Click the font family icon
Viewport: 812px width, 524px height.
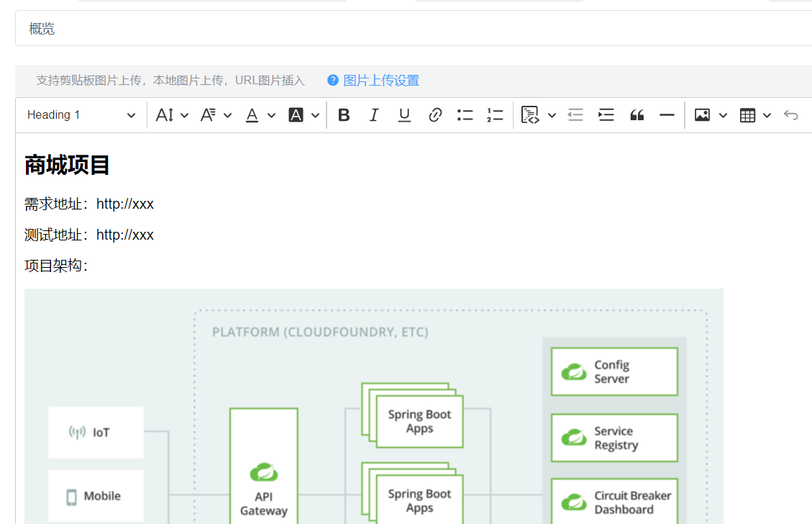point(208,115)
